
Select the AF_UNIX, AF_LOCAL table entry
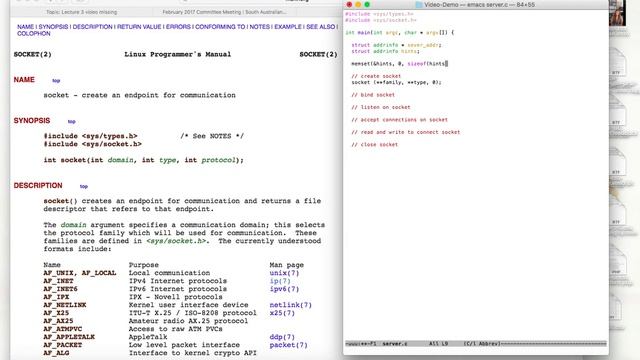(x=80, y=273)
